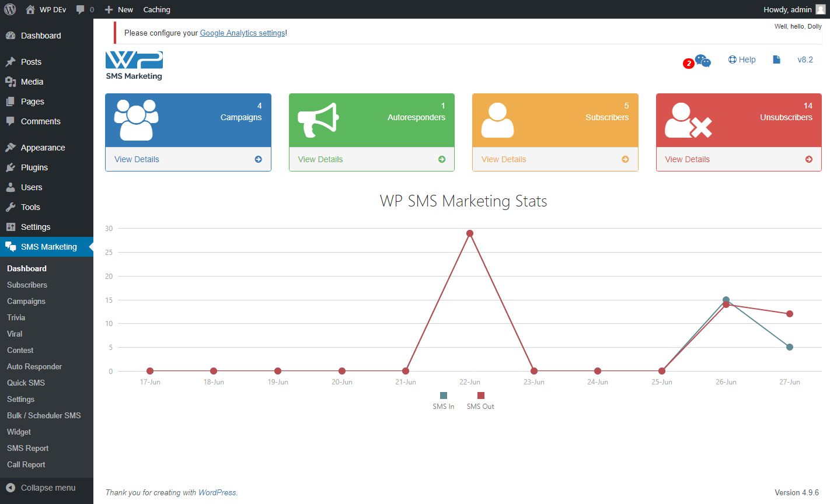The height and width of the screenshot is (504, 830).
Task: Click the WP SMS Marketing logo
Action: pyautogui.click(x=134, y=65)
